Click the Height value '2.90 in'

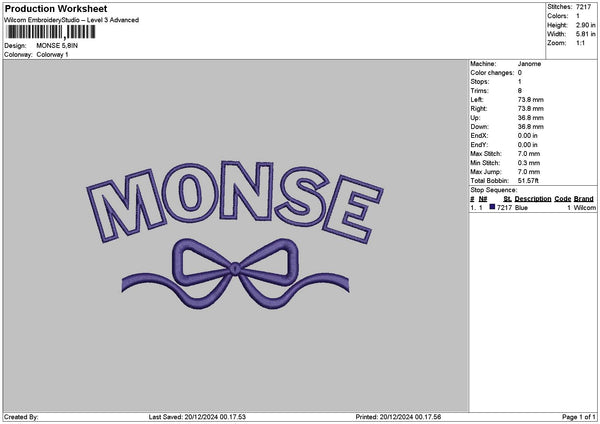[x=585, y=25]
